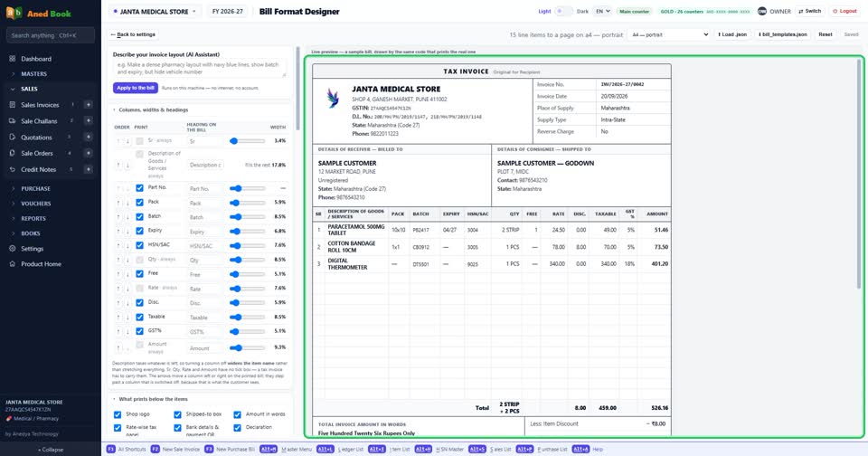Click the Product Home icon

tap(12, 263)
